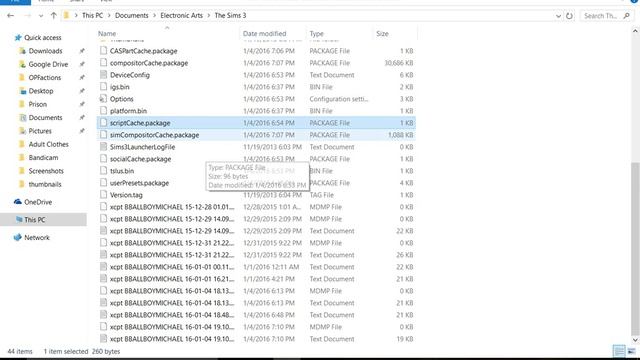Open Adult Clothes folder in sidebar
Screen dimensions: 640x360
point(48,144)
